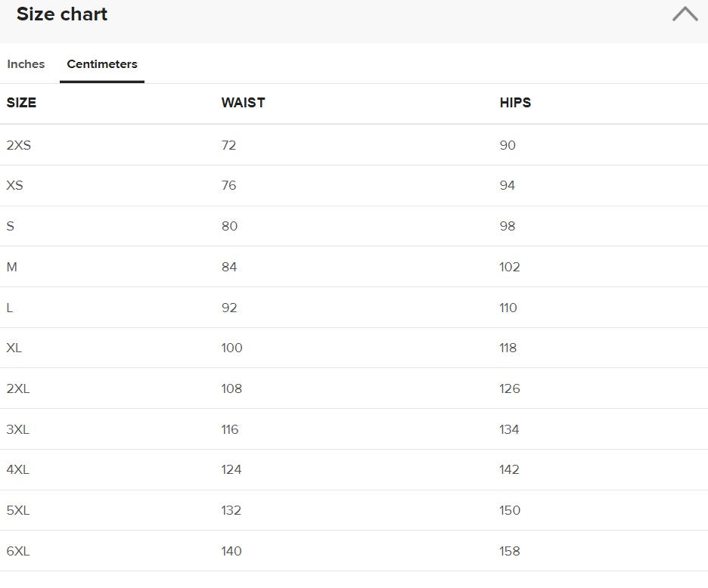
Task: Click hips value 158 in 6XL row
Action: coord(510,552)
